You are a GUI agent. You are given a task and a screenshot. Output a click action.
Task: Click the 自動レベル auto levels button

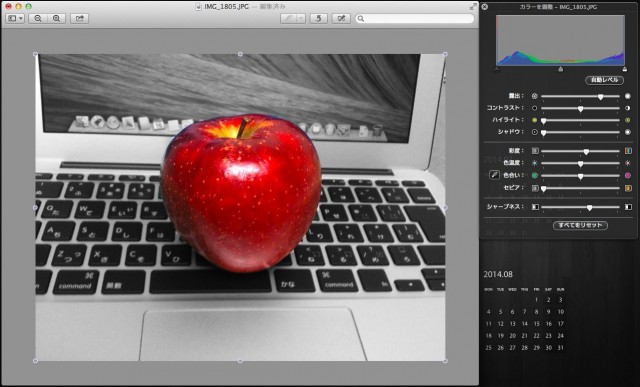pos(604,80)
